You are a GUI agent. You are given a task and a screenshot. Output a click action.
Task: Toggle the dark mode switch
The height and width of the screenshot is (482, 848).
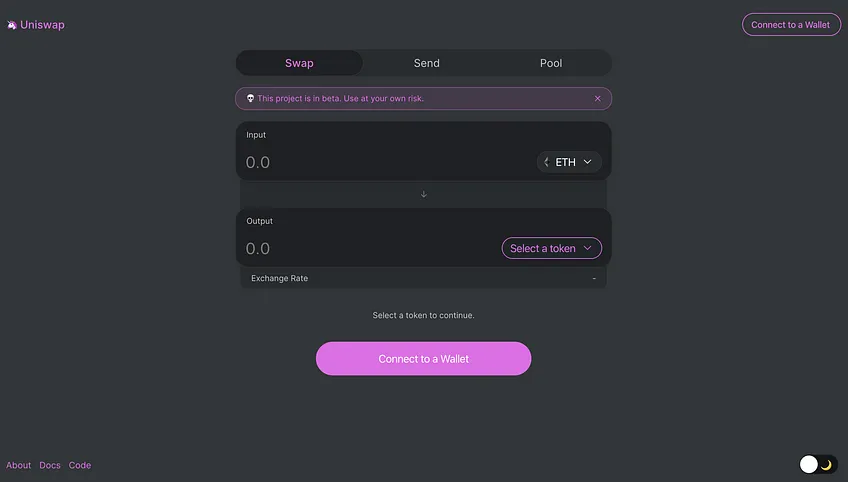(818, 464)
